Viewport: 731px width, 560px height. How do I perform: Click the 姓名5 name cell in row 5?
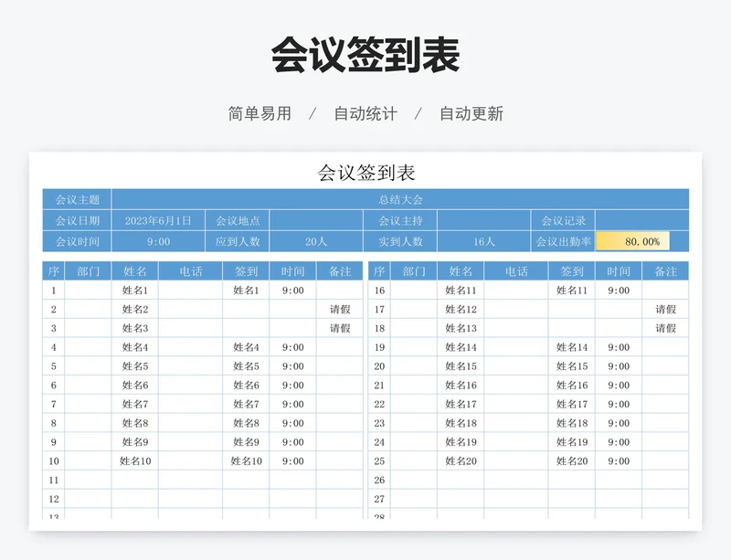click(134, 366)
